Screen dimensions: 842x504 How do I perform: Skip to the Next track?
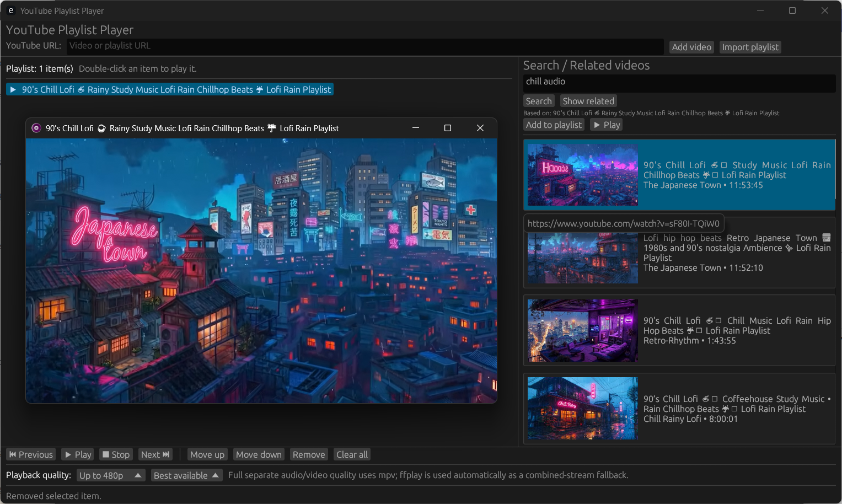coord(155,454)
